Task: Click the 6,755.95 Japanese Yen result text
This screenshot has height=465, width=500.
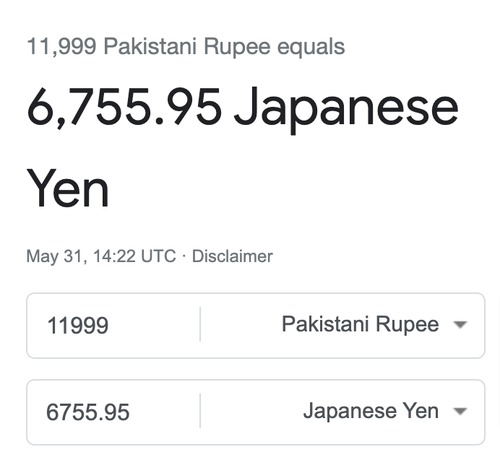Action: (x=242, y=147)
